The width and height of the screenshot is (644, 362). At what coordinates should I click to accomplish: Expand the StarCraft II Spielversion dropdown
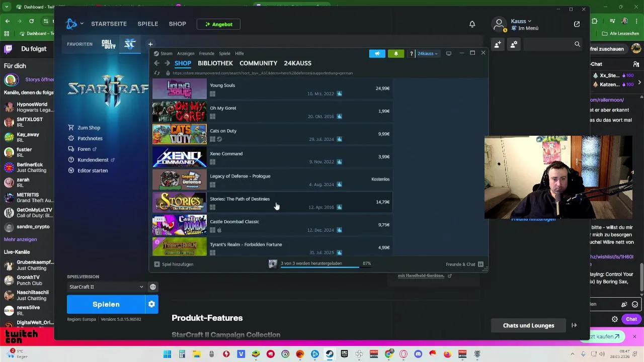pyautogui.click(x=106, y=287)
